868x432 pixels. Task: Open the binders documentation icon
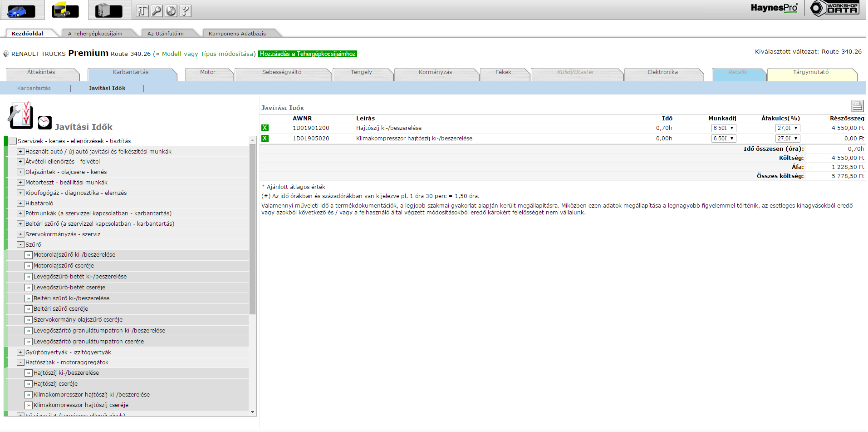point(108,10)
